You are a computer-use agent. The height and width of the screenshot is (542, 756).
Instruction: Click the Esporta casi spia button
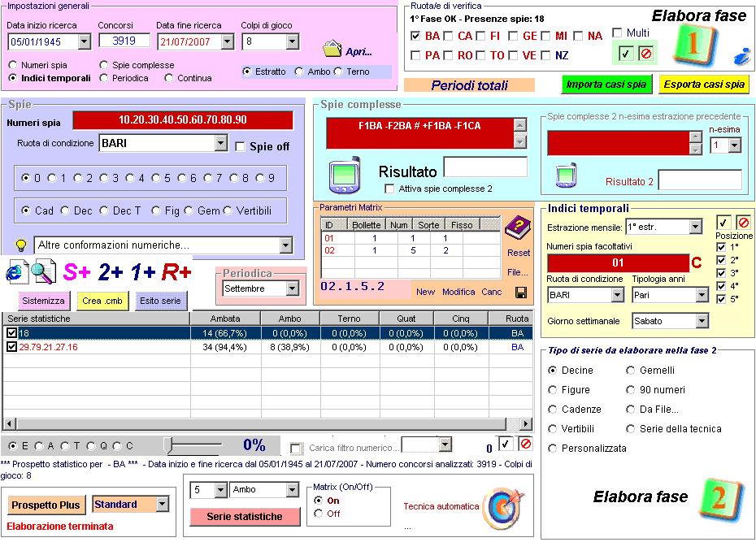coord(704,85)
